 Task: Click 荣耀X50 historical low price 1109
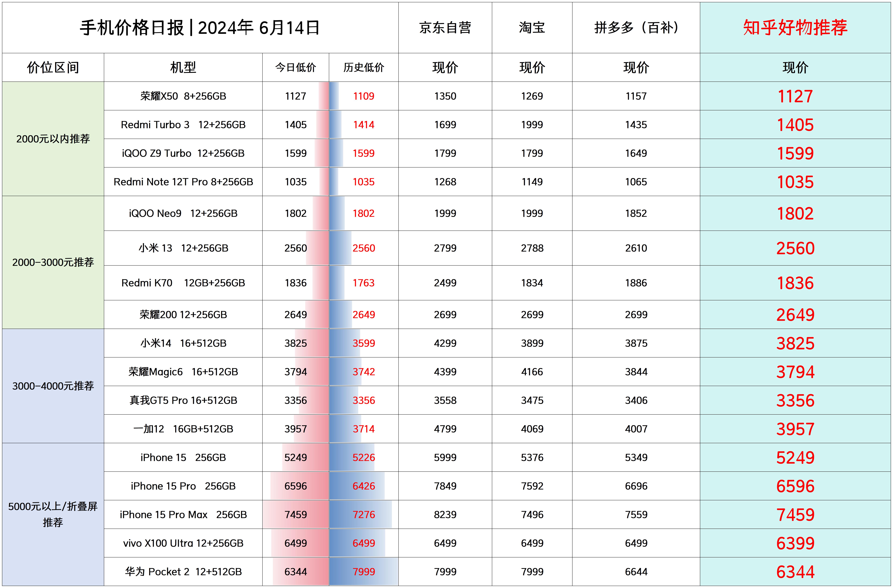click(x=364, y=96)
